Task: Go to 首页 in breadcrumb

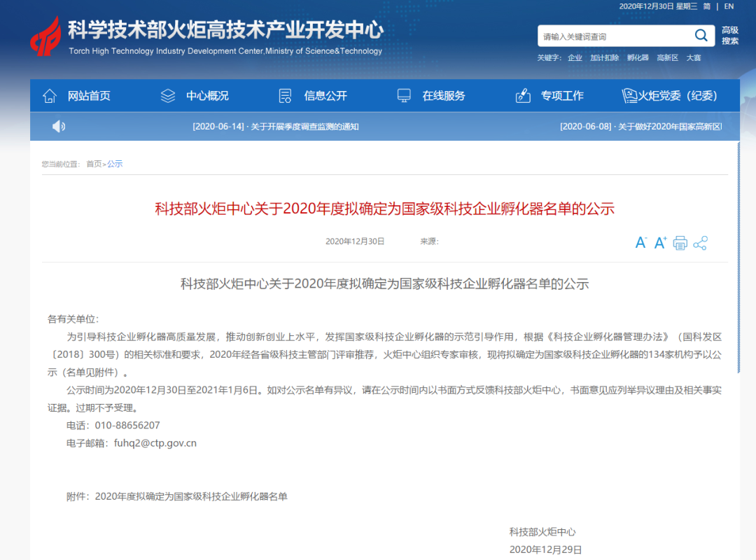Action: 94,164
